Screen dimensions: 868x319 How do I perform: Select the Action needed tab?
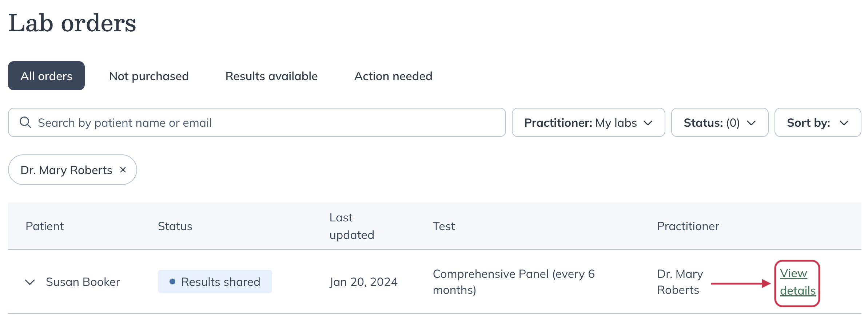[x=393, y=76]
